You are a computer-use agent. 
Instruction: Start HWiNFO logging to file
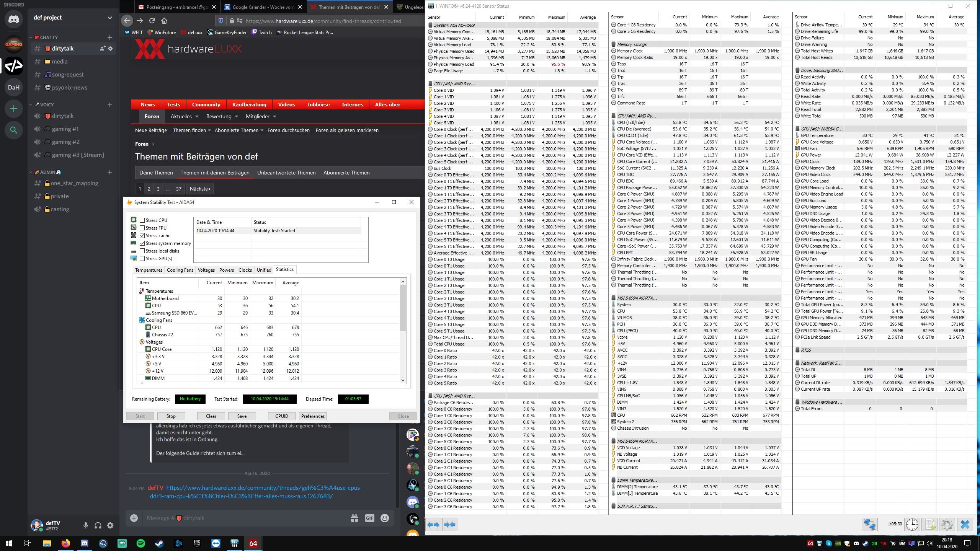[x=929, y=524]
